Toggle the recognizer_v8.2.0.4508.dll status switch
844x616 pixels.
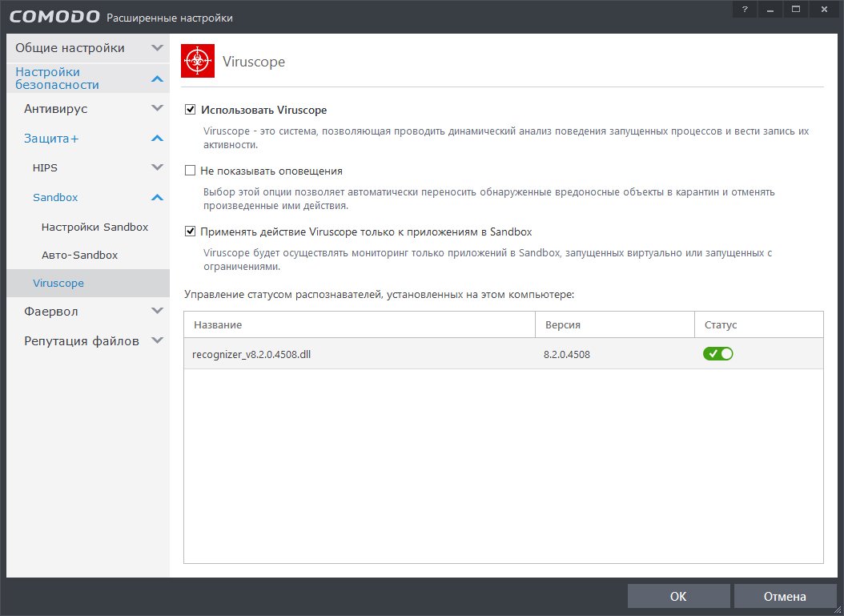718,354
